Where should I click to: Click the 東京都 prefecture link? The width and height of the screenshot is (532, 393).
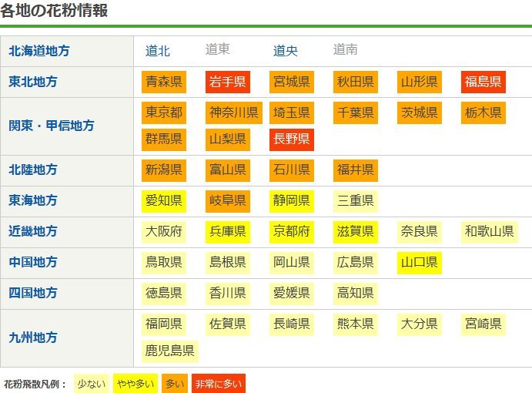(163, 113)
